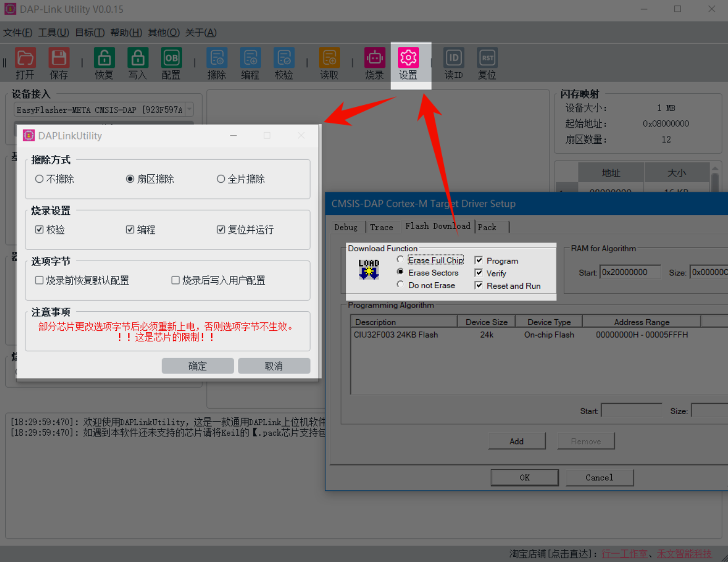Click the 烧录 (Burn) robot icon
The height and width of the screenshot is (562, 728).
tap(374, 58)
